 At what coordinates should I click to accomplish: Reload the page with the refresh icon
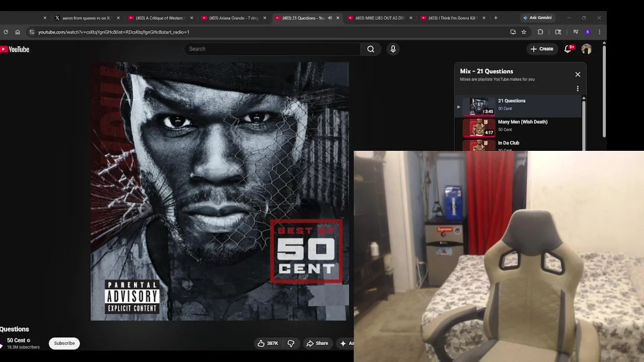click(x=6, y=32)
